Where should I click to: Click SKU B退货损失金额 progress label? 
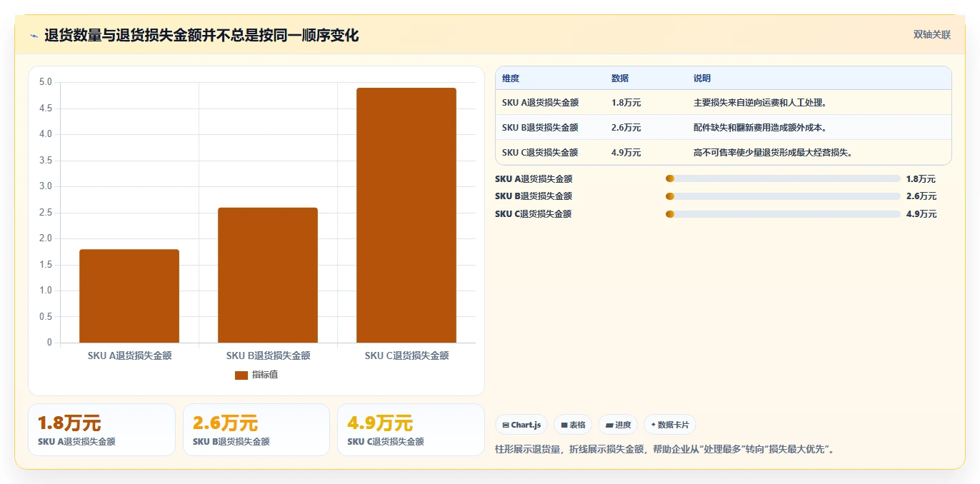coord(534,196)
